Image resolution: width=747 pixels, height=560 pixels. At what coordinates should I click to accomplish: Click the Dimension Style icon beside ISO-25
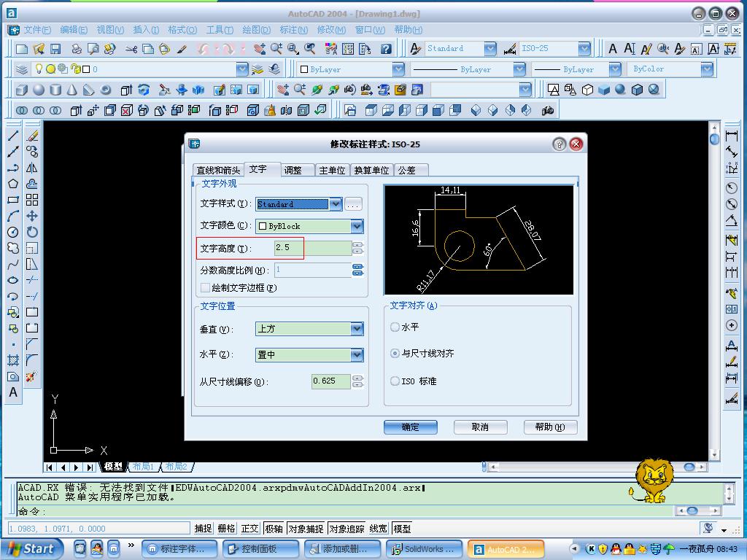click(x=510, y=49)
